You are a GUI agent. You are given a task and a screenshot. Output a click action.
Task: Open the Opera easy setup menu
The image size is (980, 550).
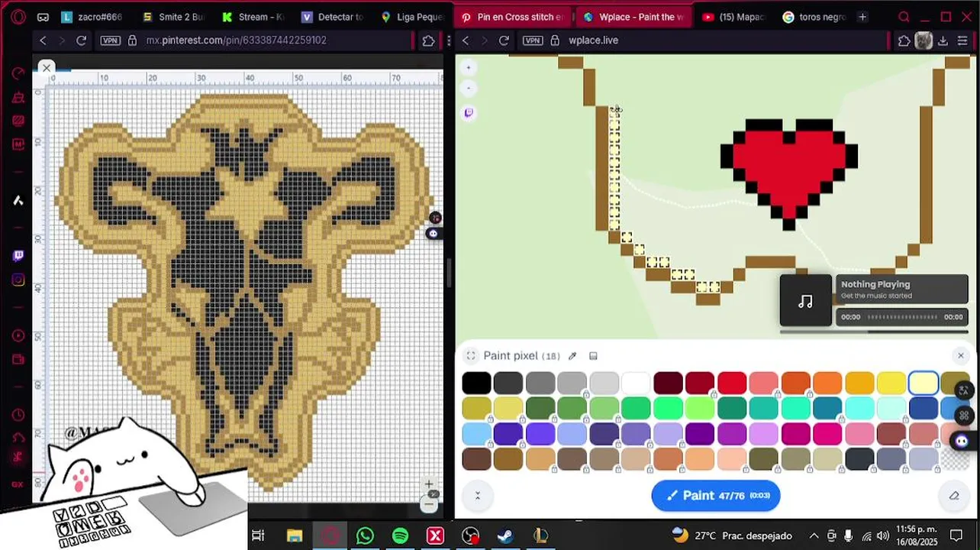(962, 40)
